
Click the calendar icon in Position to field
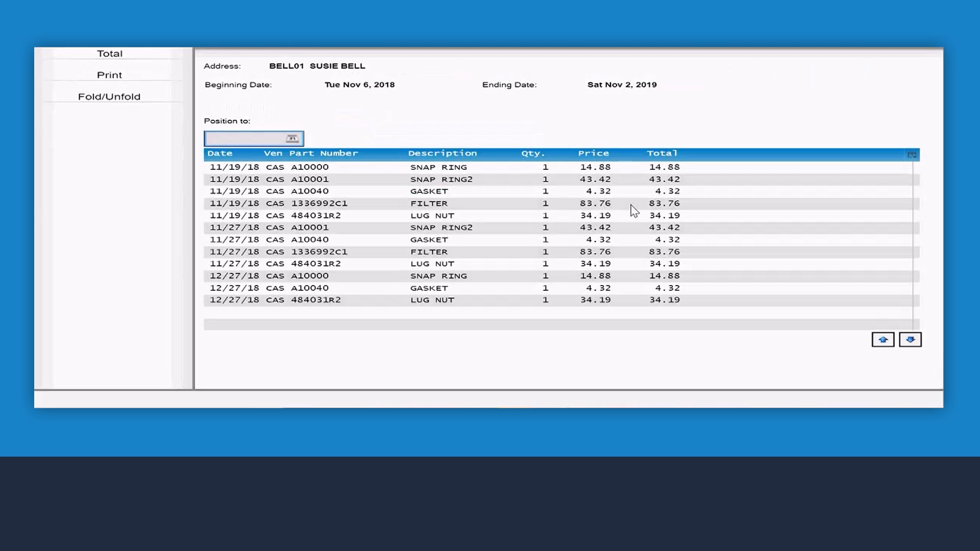tap(292, 139)
